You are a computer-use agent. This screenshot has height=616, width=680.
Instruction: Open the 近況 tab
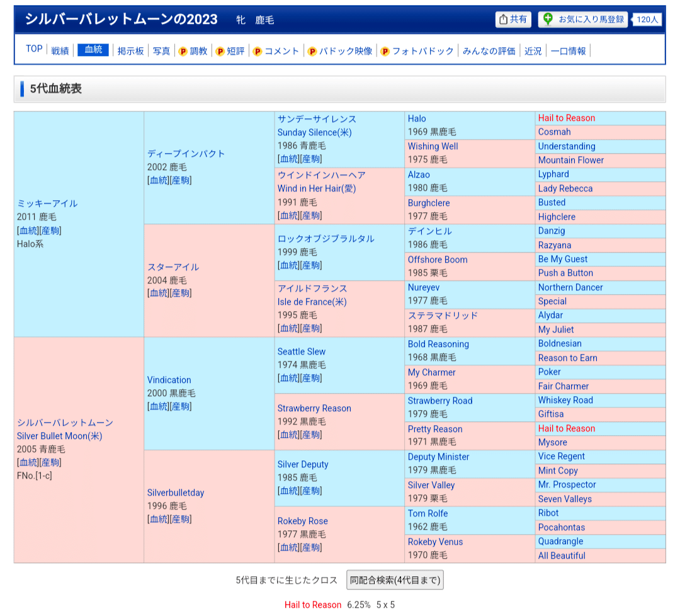[533, 51]
